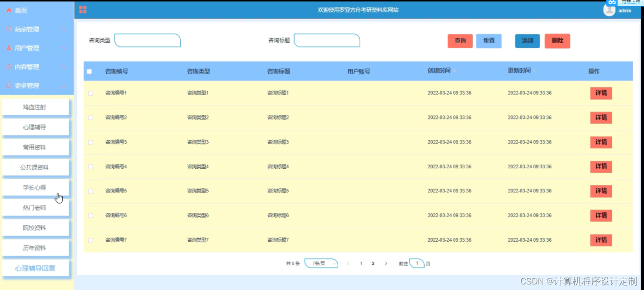Toggle select-all checkbox in table header
This screenshot has height=290, width=644.
coord(89,72)
